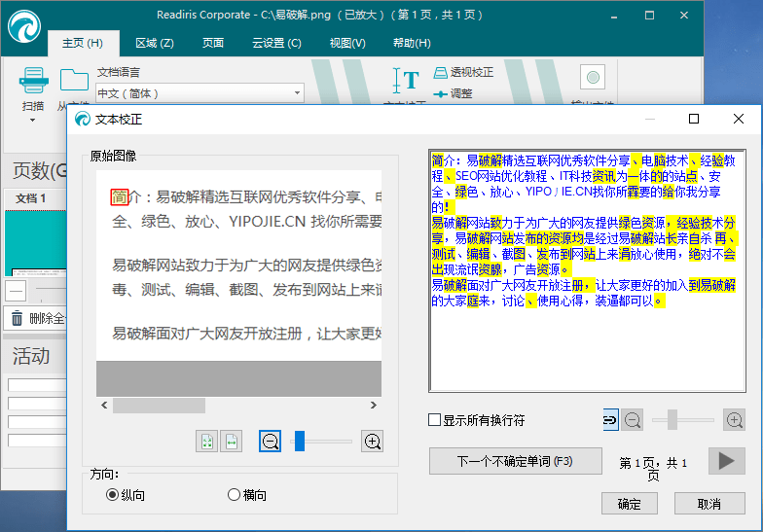Select the 横向 orientation radio button
This screenshot has width=763, height=532.
(x=234, y=495)
